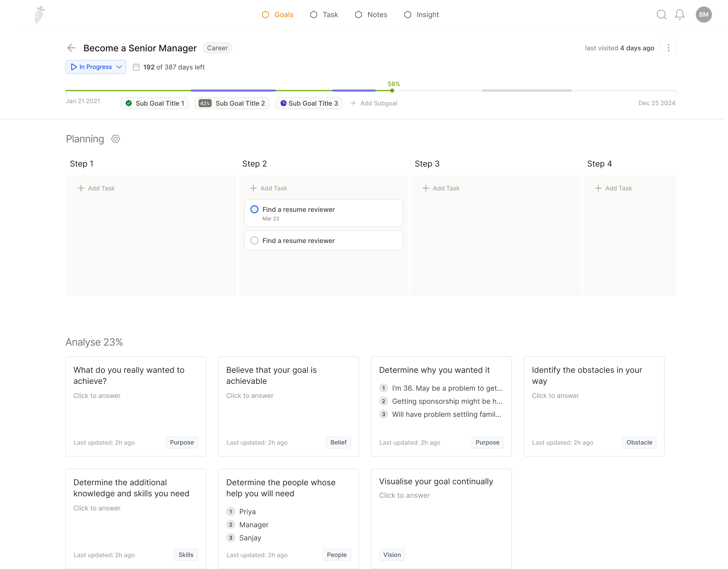Screen dimensions: 728x569
Task: Go back with the left arrow
Action: [x=71, y=48]
